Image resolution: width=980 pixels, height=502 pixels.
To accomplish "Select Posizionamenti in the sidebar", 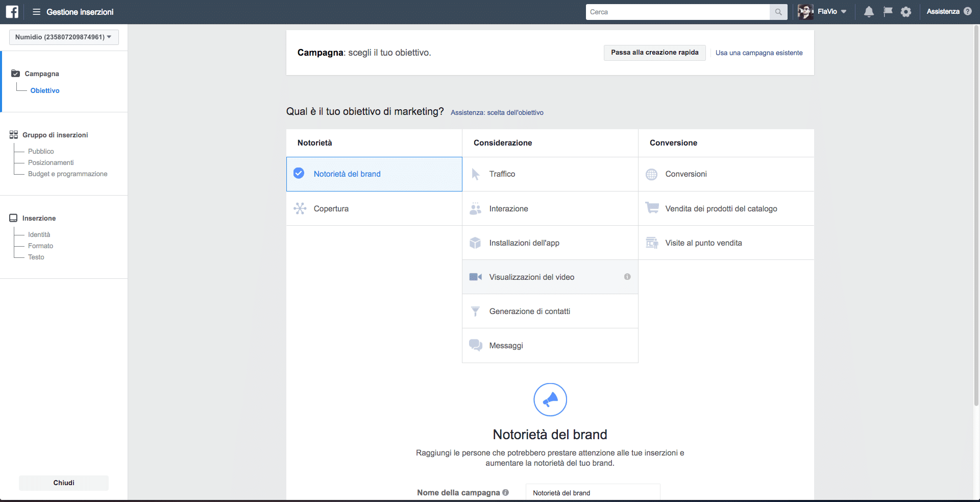I will point(51,162).
